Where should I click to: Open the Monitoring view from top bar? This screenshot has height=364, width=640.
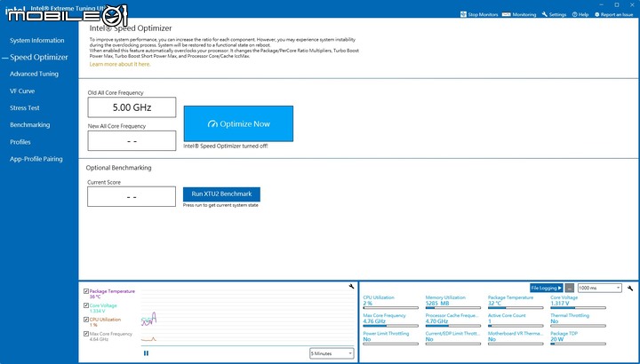[x=519, y=14]
